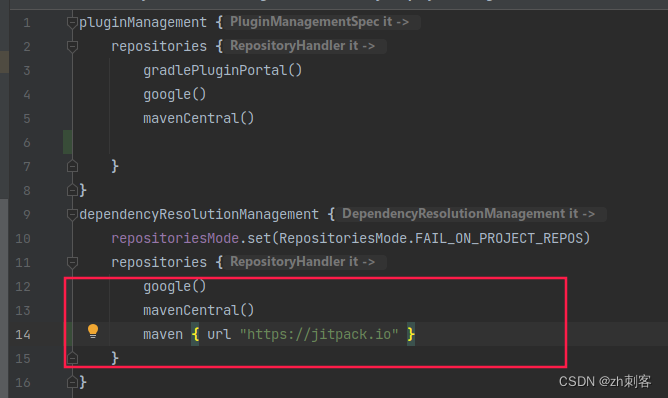The width and height of the screenshot is (668, 398).
Task: Collapse the repositories block on line 2
Action: [72, 46]
